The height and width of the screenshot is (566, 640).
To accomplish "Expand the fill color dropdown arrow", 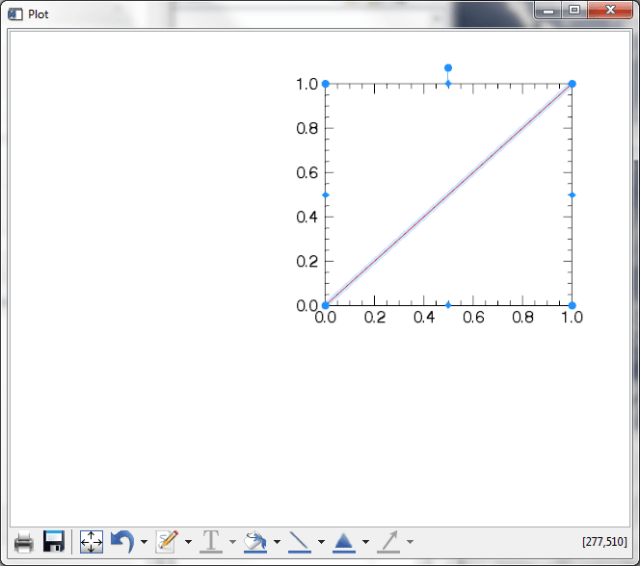I will coord(277,542).
